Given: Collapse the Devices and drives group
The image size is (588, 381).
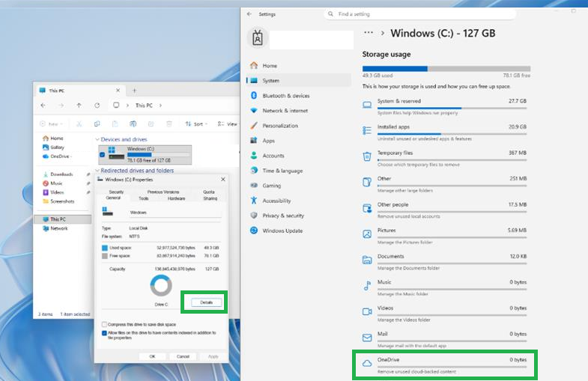Looking at the screenshot, I should point(97,139).
